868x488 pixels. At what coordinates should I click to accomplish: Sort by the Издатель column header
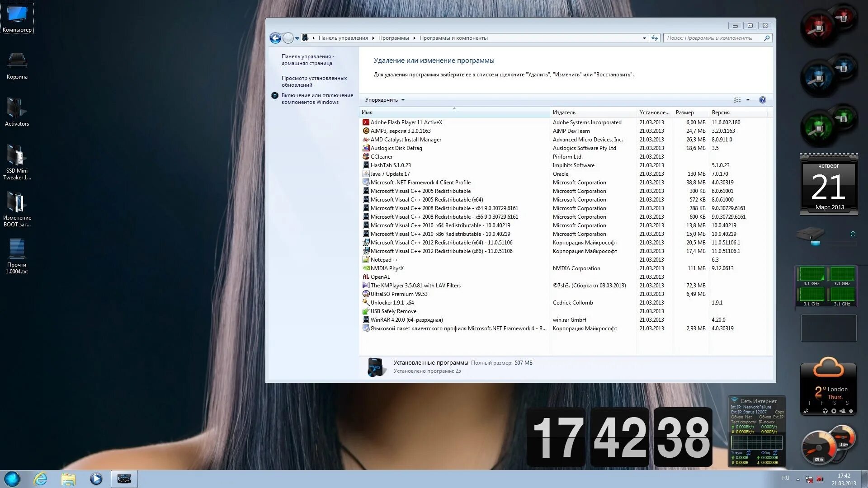(x=593, y=113)
